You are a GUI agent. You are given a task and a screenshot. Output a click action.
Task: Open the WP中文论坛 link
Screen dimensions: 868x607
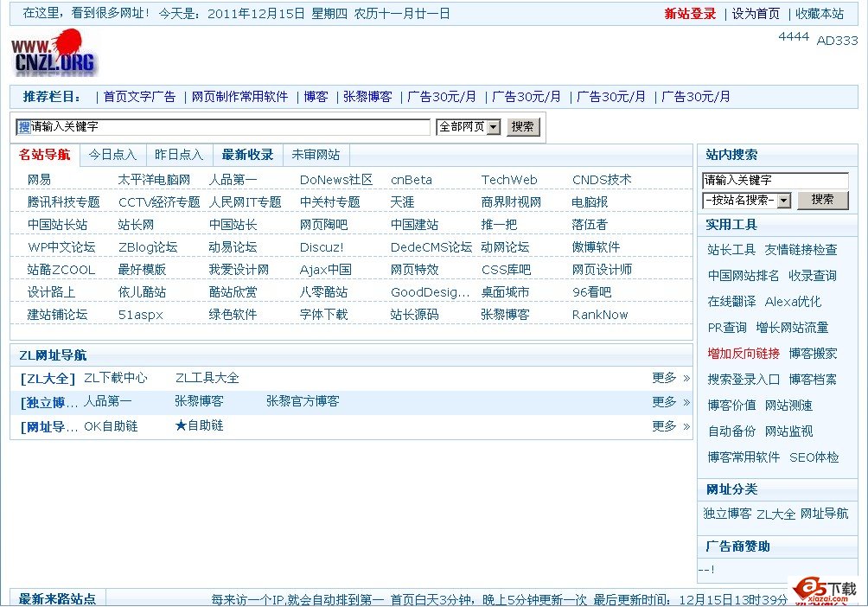point(61,247)
